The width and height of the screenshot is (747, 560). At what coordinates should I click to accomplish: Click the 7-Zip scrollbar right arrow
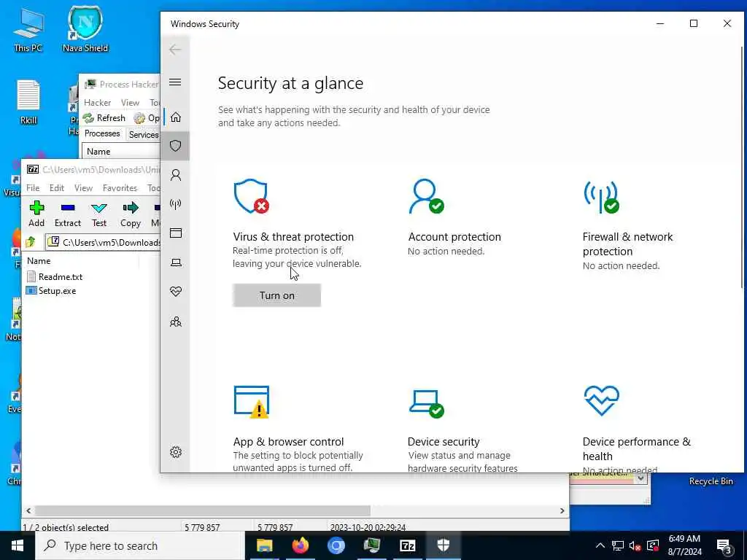click(562, 510)
